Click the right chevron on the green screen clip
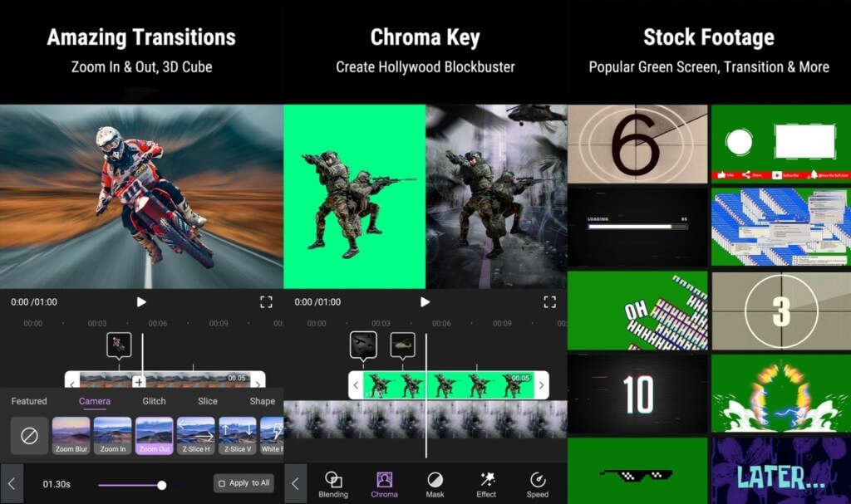The width and height of the screenshot is (851, 504). pos(541,385)
